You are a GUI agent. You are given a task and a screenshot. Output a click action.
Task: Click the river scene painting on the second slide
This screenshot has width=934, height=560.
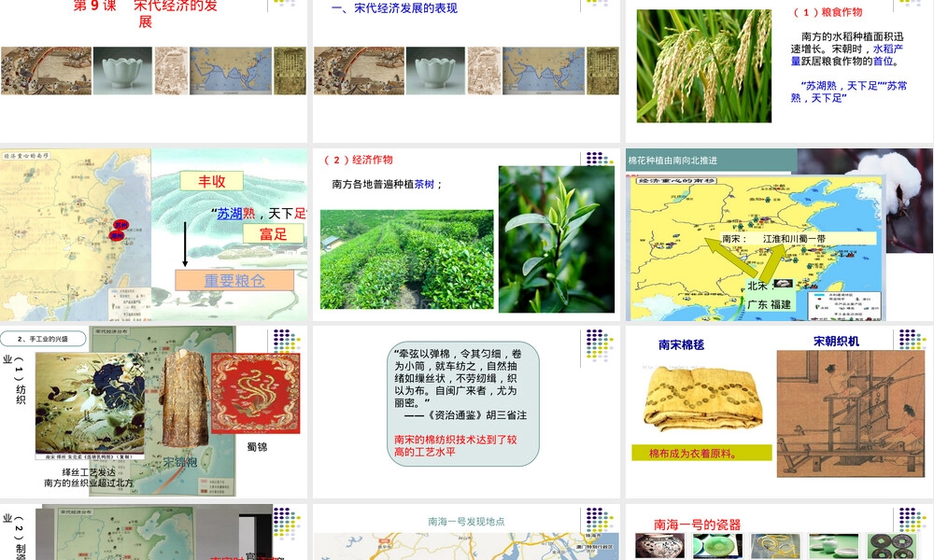[360, 71]
